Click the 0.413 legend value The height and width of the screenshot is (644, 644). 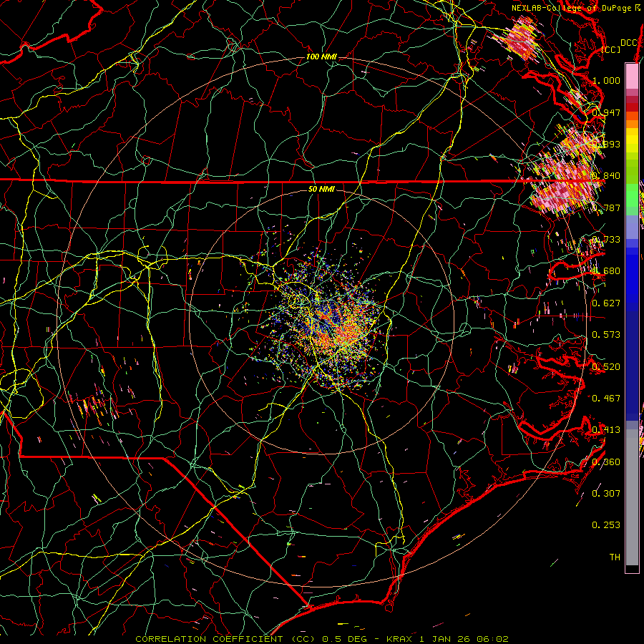(606, 430)
